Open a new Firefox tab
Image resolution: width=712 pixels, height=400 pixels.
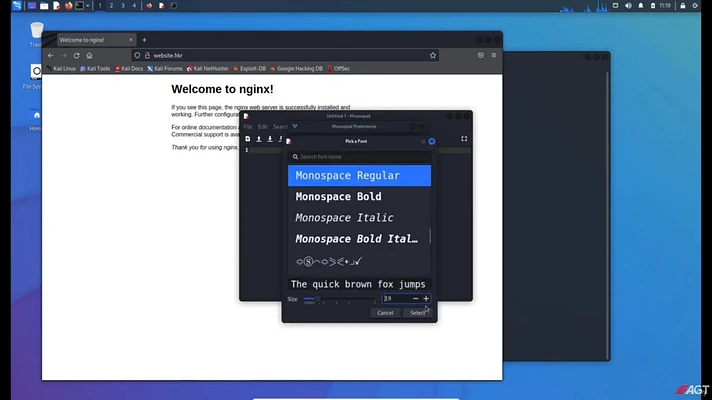point(144,40)
